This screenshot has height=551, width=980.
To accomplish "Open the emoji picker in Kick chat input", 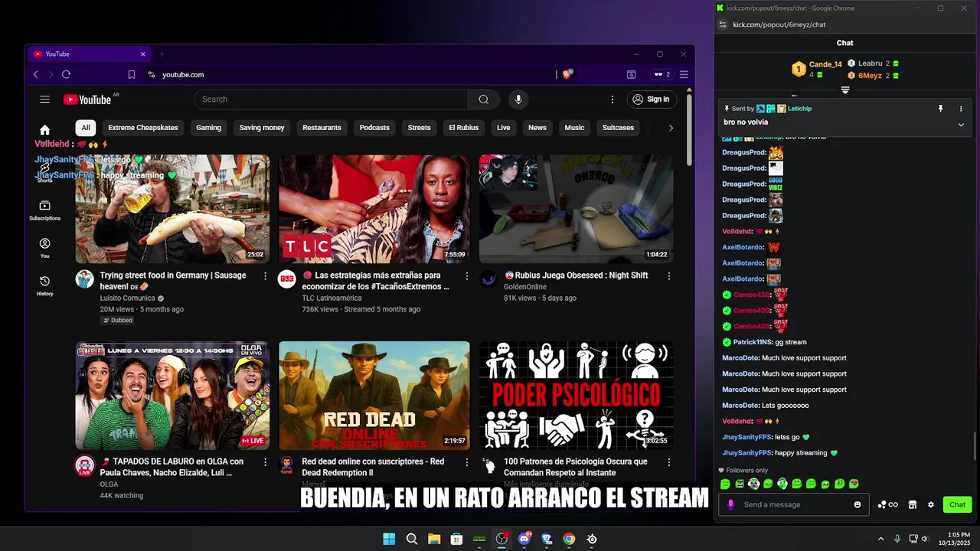I will 857,504.
